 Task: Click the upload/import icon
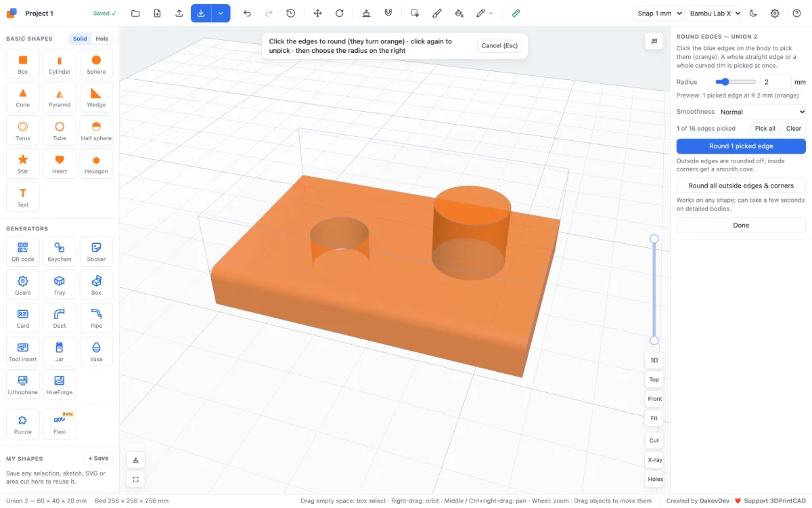(179, 13)
